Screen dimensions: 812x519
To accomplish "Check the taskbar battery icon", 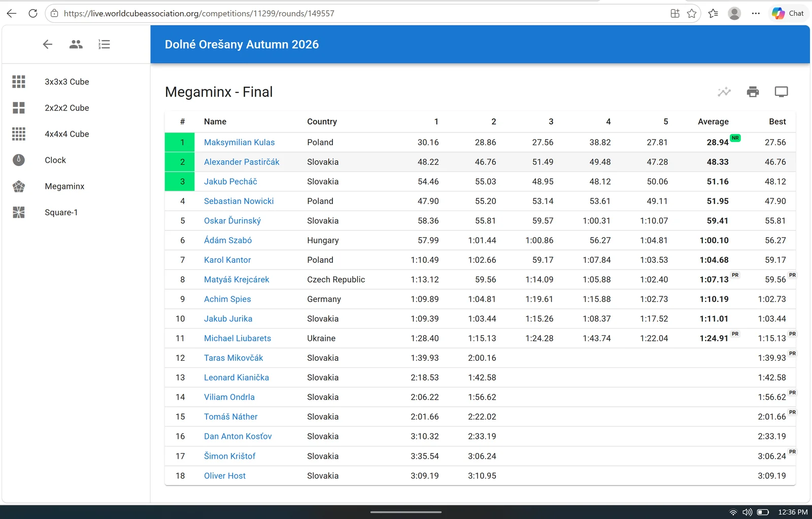I will [763, 512].
